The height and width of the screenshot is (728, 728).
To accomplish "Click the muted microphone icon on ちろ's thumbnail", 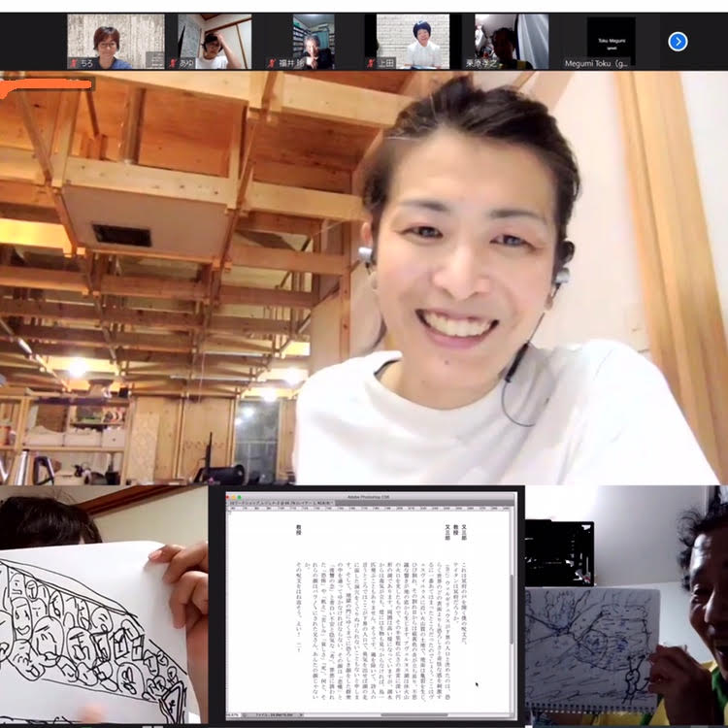I will point(74,62).
